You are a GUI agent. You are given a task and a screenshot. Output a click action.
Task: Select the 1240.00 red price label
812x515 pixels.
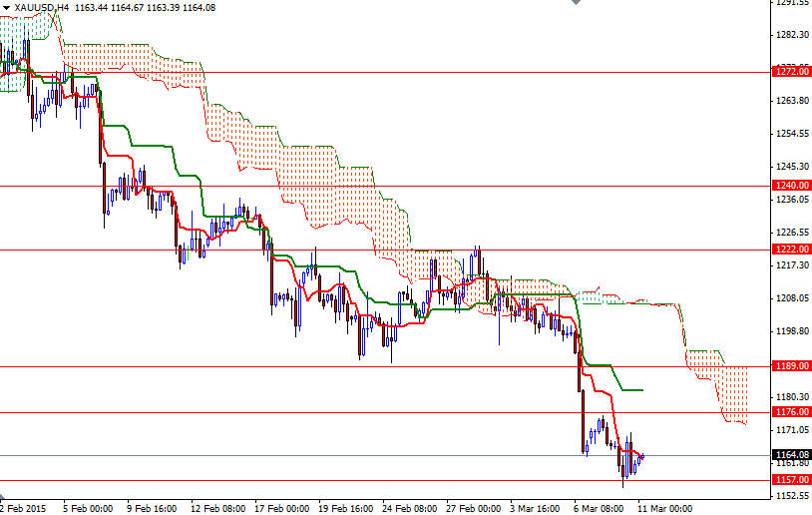tap(791, 186)
